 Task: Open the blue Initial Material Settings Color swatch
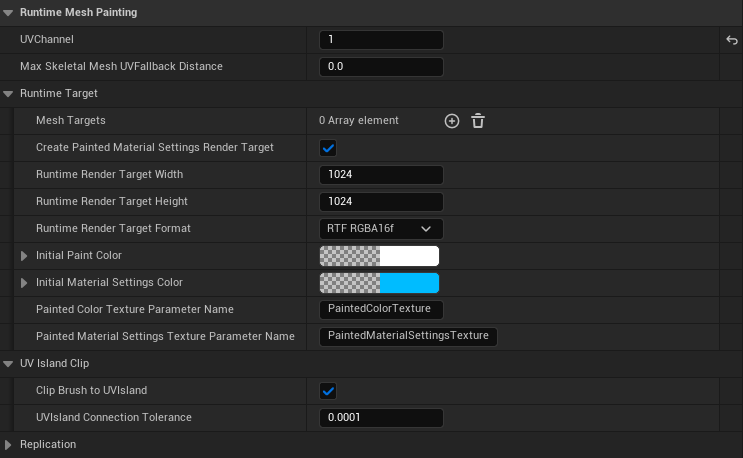tap(379, 283)
